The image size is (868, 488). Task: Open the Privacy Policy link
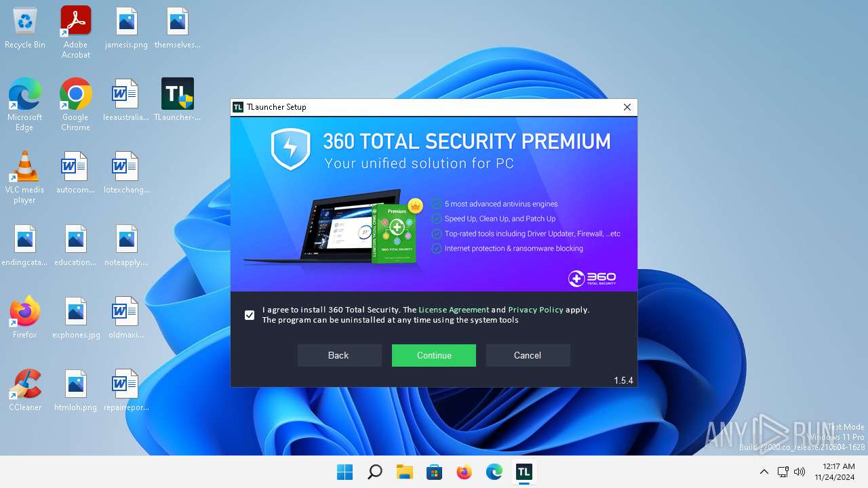(536, 310)
